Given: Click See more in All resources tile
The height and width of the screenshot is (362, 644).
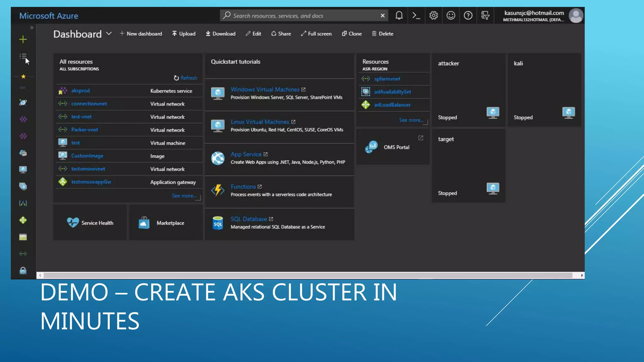Looking at the screenshot, I should (184, 195).
